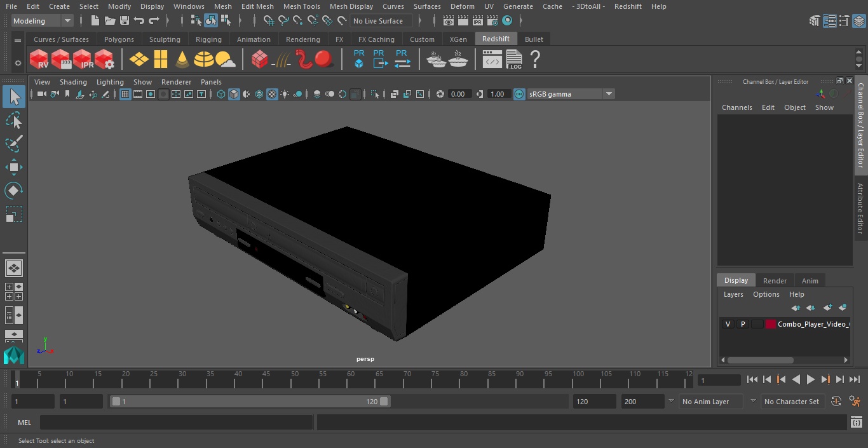Open the Mesh Tools menu
Image resolution: width=868 pixels, height=448 pixels.
coord(301,6)
